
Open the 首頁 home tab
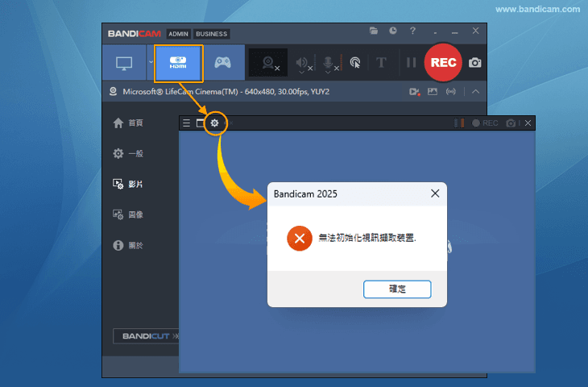[x=128, y=123]
